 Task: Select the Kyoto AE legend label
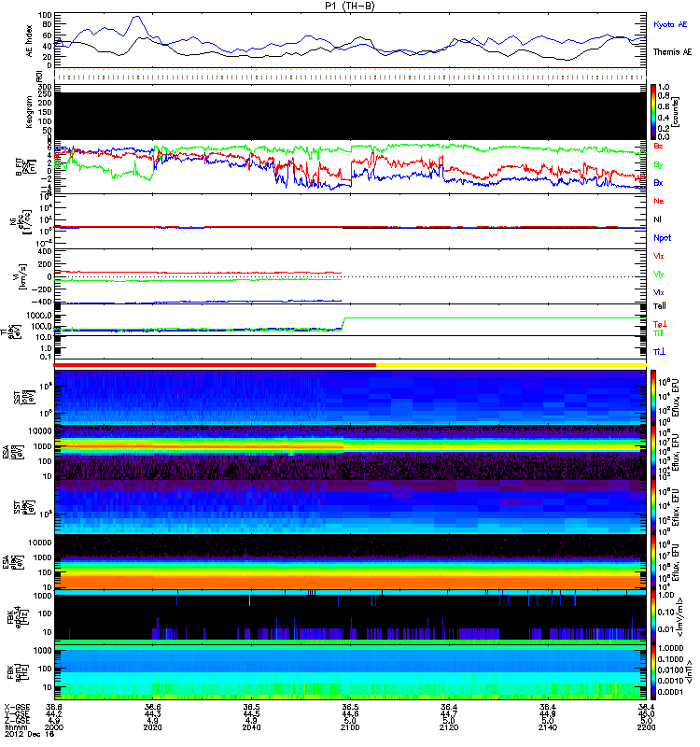[670, 24]
